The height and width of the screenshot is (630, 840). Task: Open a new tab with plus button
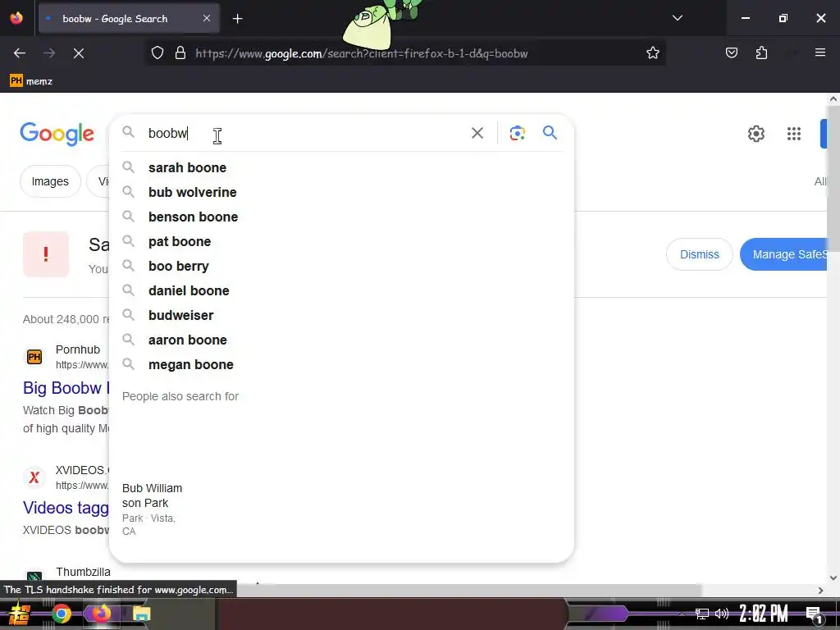[x=237, y=19]
